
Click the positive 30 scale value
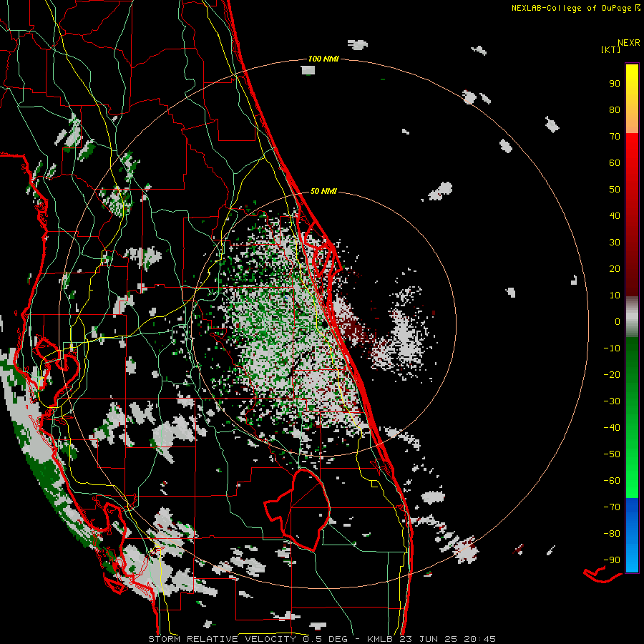tap(615, 243)
